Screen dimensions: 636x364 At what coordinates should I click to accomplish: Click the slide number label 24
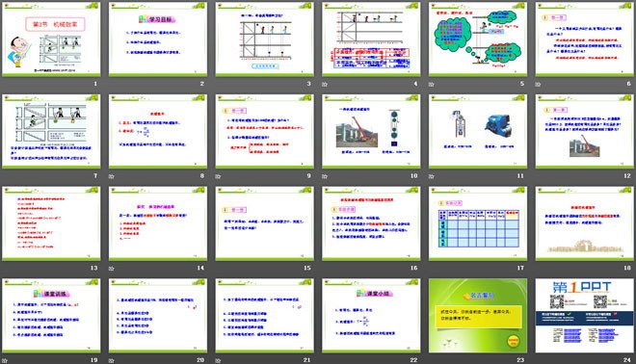[627, 360]
